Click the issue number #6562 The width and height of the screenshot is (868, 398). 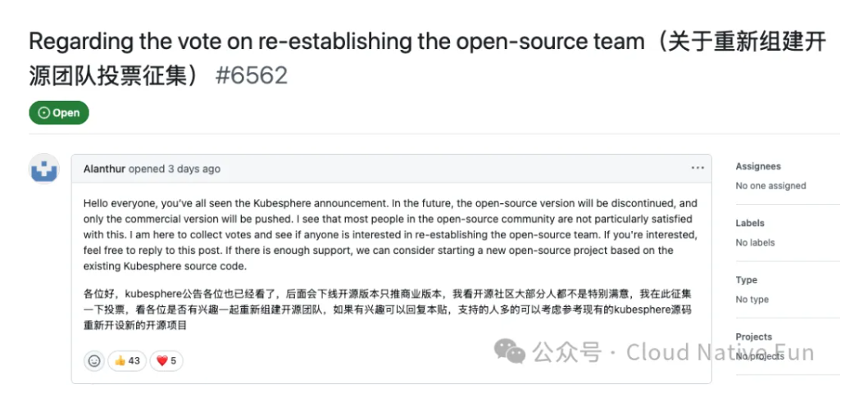pos(252,76)
